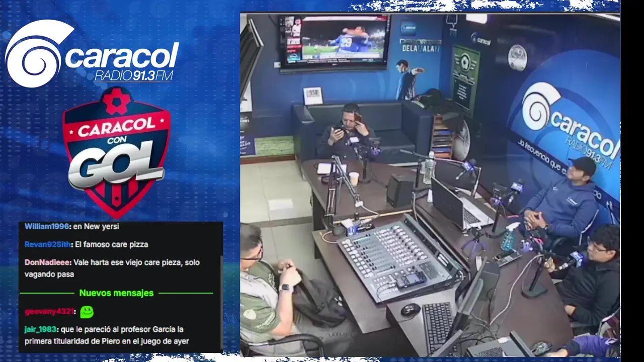
Task: Select message text 'El famoso care pizza'
Action: pyautogui.click(x=112, y=244)
